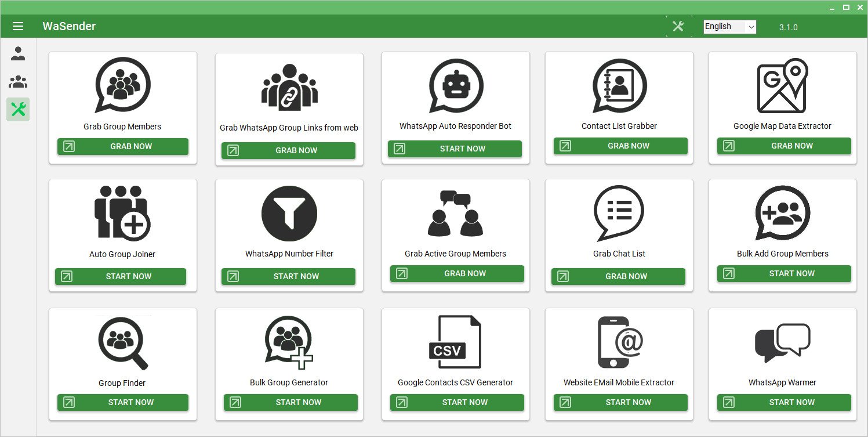Click GRAB NOW for Google Map Data Extractor
The image size is (868, 437).
click(x=784, y=146)
